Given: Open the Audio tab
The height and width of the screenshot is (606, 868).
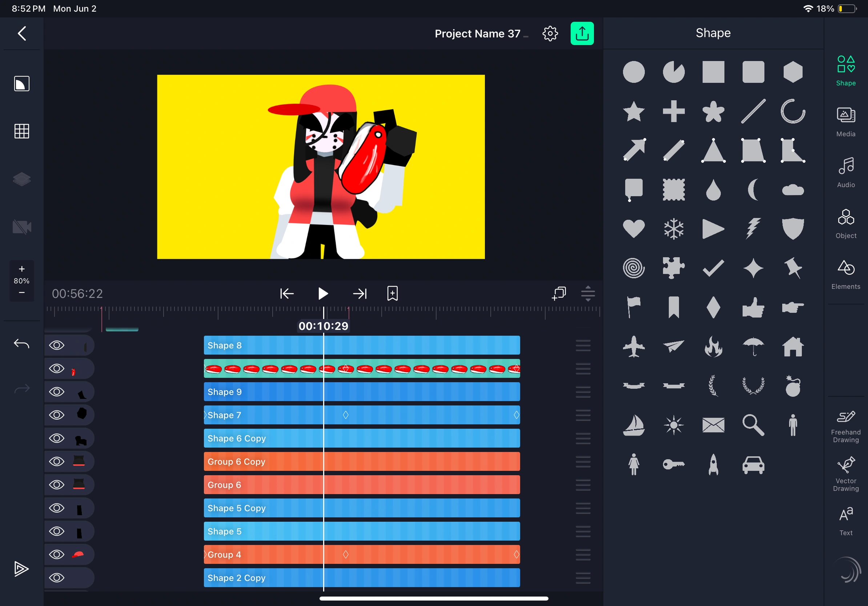Looking at the screenshot, I should [846, 173].
